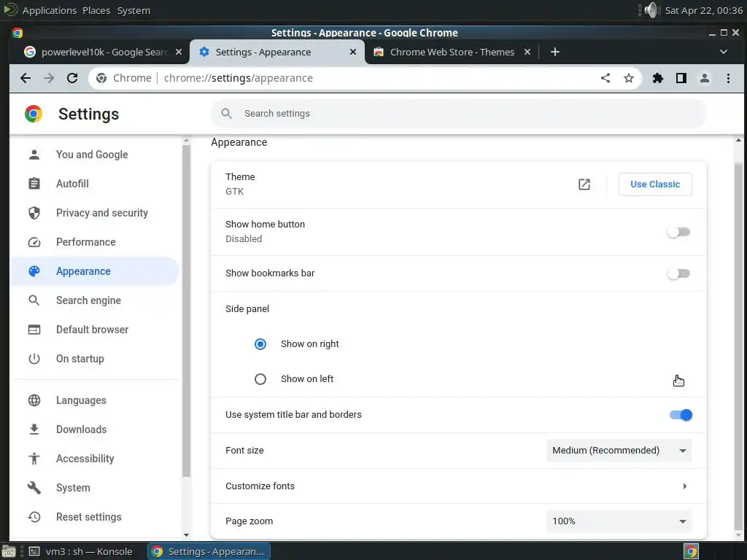Click the forward navigation arrow
747x560 pixels.
(x=49, y=78)
